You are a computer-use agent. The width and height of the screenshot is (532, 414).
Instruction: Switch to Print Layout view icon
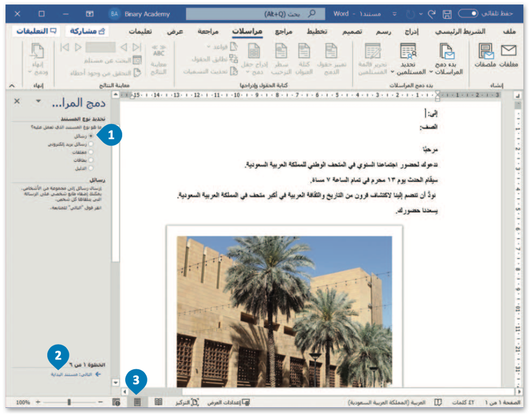pyautogui.click(x=137, y=403)
